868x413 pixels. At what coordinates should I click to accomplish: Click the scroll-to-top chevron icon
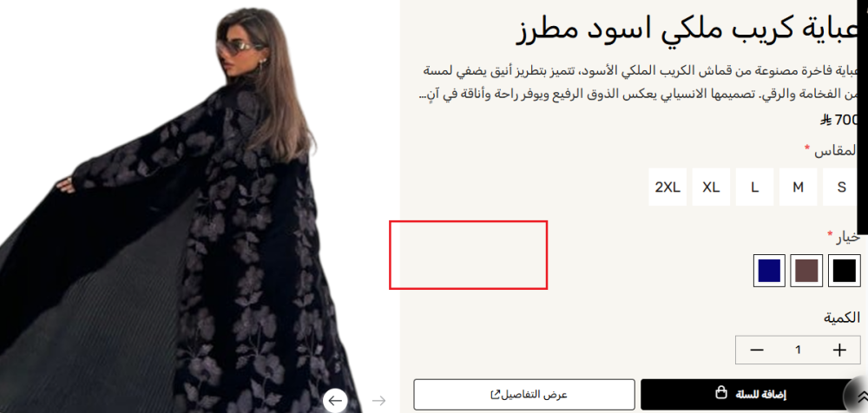click(x=860, y=396)
